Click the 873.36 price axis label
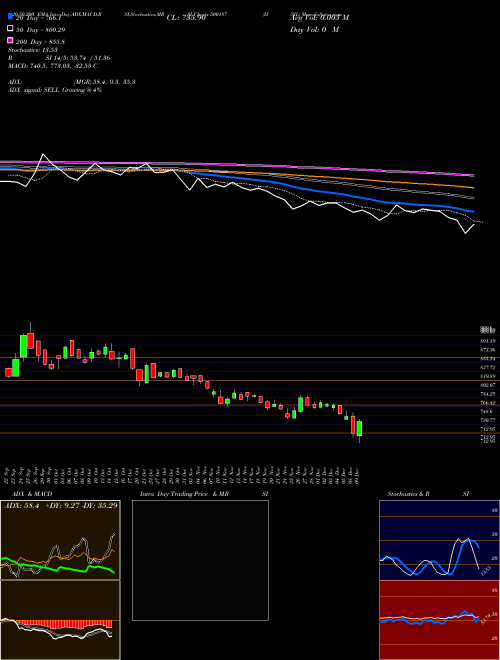This screenshot has height=660, width=500. coord(488,350)
